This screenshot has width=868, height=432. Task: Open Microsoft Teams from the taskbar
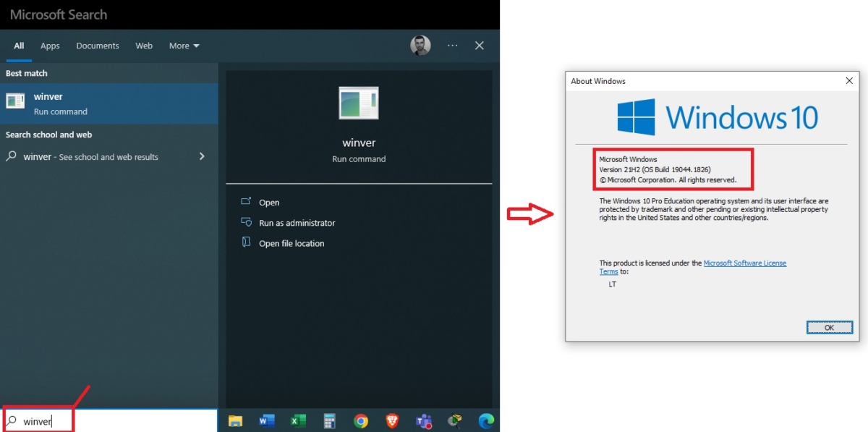423,420
